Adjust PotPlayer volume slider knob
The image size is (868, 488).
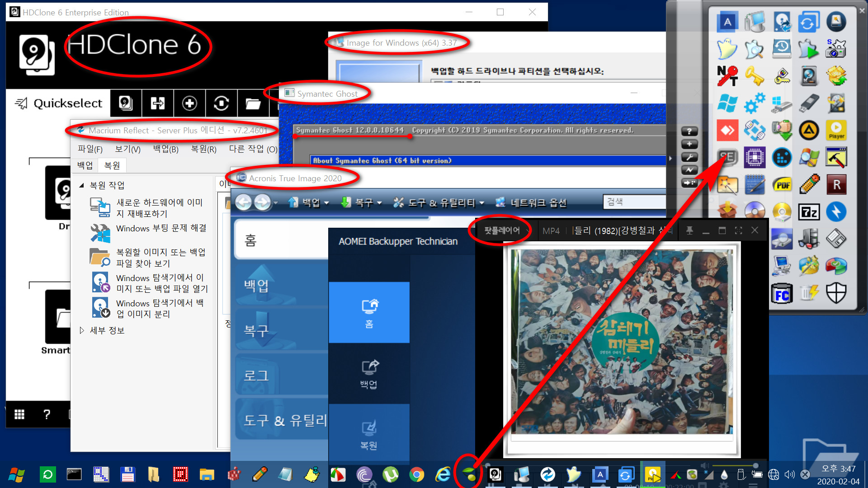755,465
